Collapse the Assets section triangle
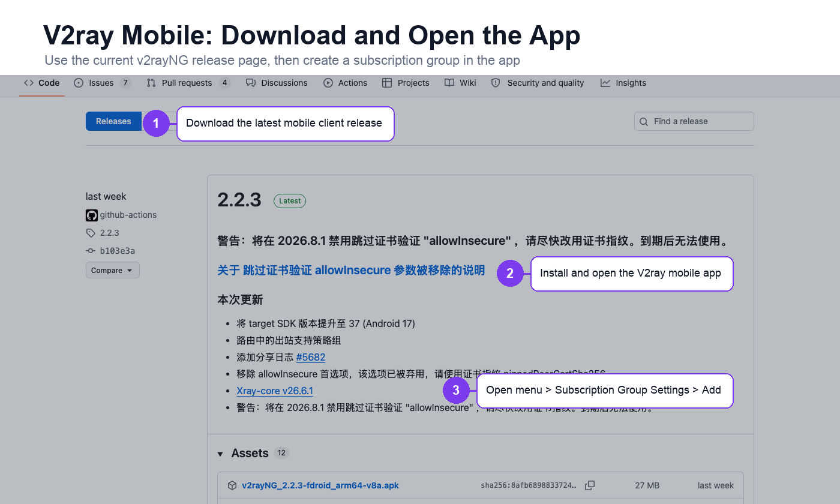The width and height of the screenshot is (840, 504). point(220,454)
